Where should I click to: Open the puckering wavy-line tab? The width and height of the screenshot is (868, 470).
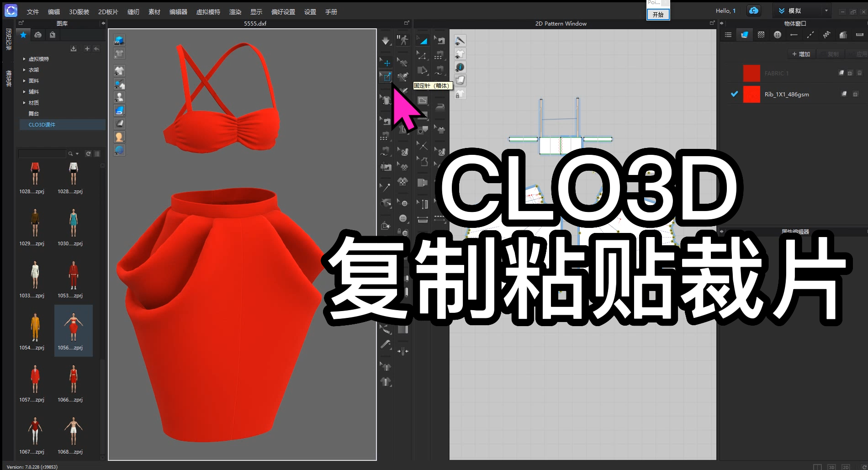coord(827,35)
